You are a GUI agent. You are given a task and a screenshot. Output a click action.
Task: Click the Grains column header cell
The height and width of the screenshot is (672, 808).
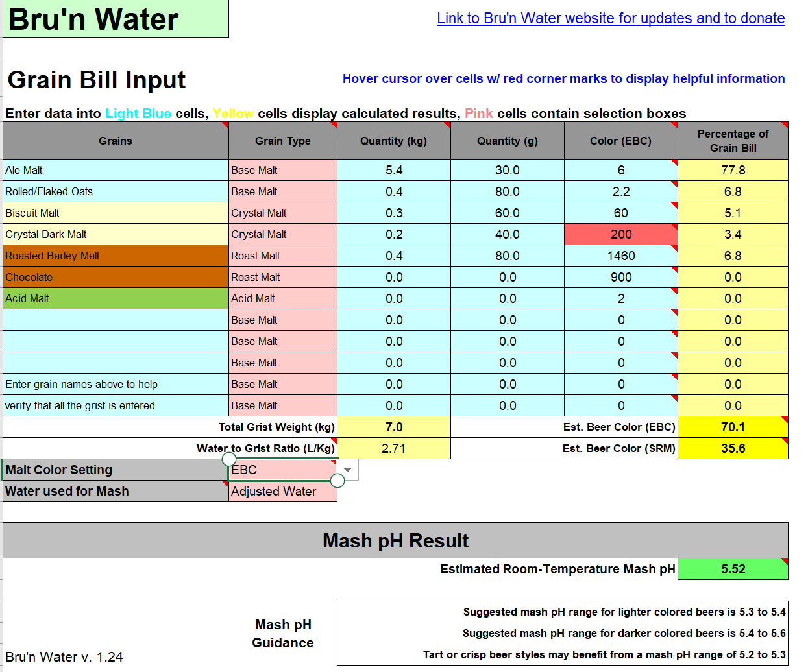click(116, 141)
